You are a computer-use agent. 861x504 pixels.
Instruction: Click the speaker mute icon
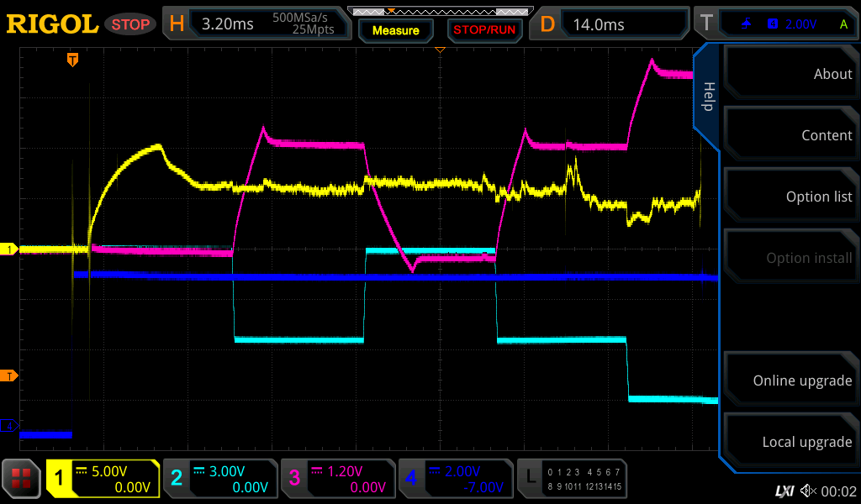click(808, 491)
